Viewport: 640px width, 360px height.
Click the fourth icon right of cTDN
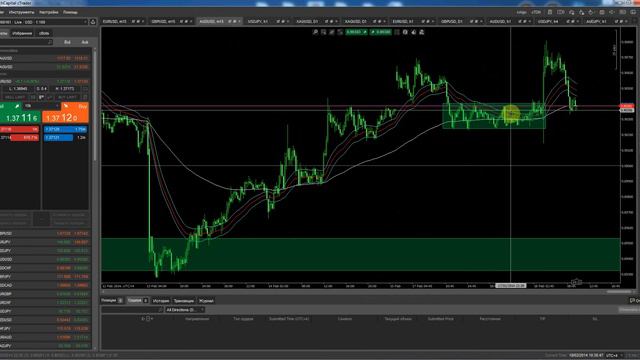pos(581,12)
